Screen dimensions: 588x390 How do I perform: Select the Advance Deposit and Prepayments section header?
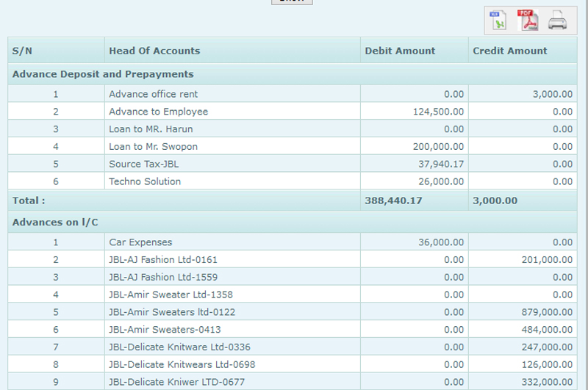103,74
